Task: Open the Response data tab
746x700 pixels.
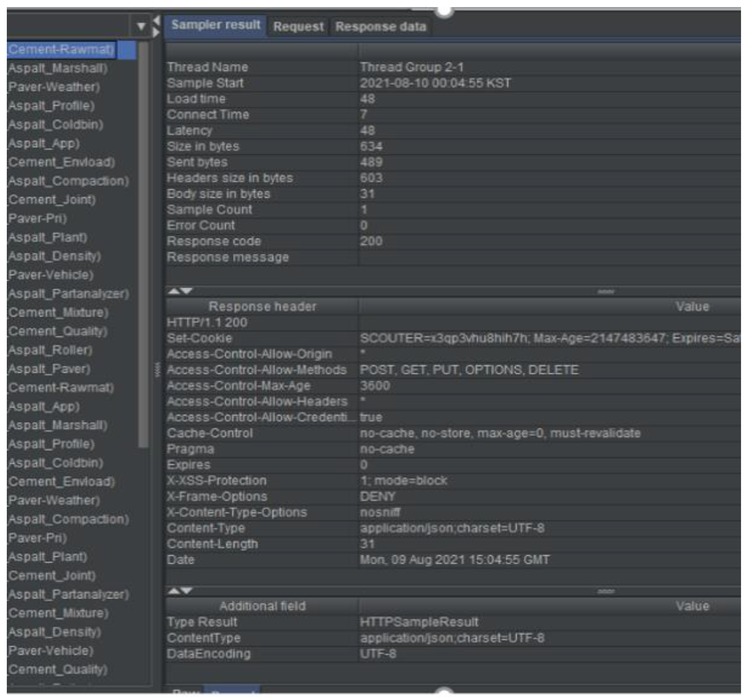Action: (380, 27)
